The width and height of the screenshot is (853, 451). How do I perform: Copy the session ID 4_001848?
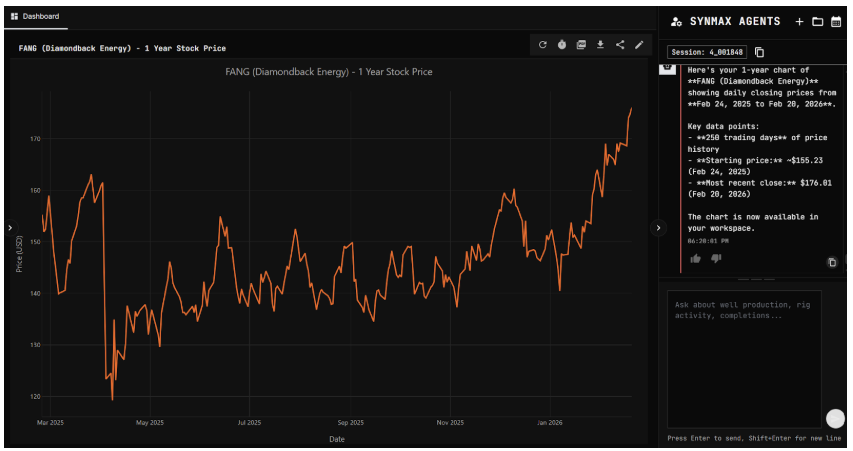(760, 52)
